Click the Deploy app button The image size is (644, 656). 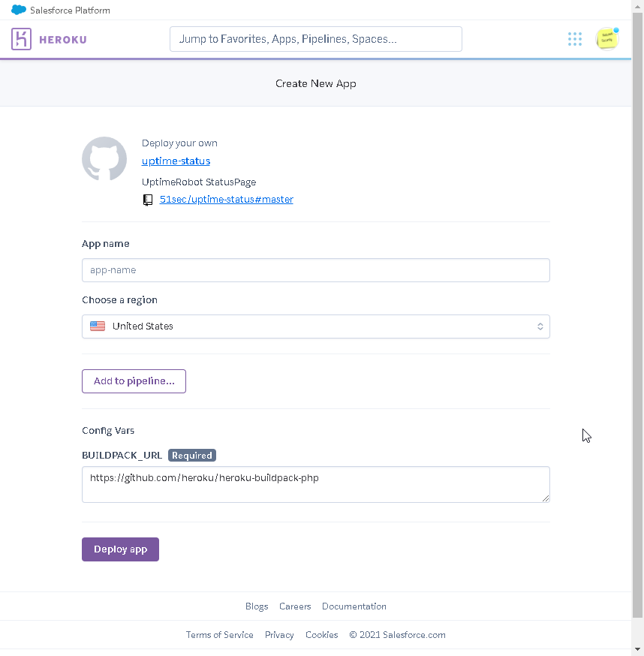pos(121,549)
